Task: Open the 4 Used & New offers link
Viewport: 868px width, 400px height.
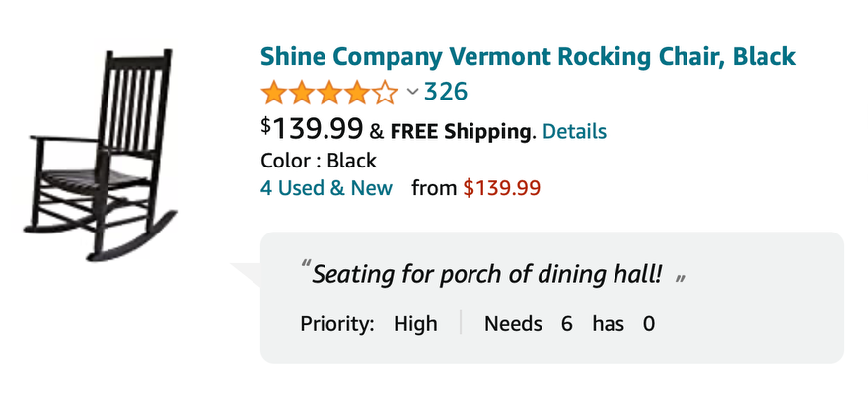Action: [x=326, y=187]
